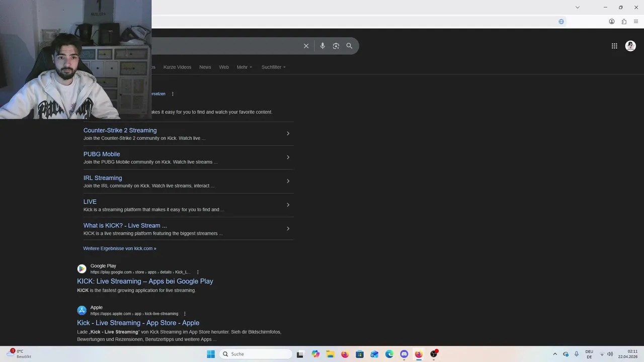Image resolution: width=644 pixels, height=362 pixels.
Task: Open the Firefox hamburger application menu
Action: [636, 22]
